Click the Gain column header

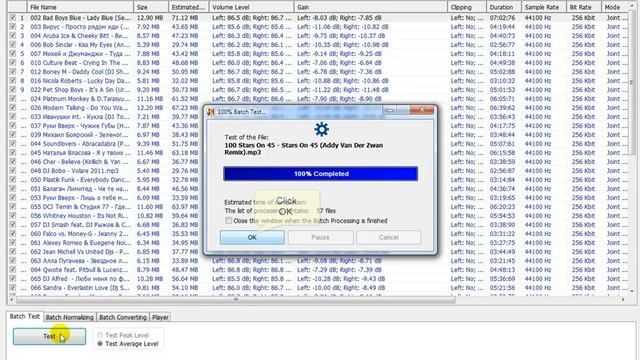371,7
